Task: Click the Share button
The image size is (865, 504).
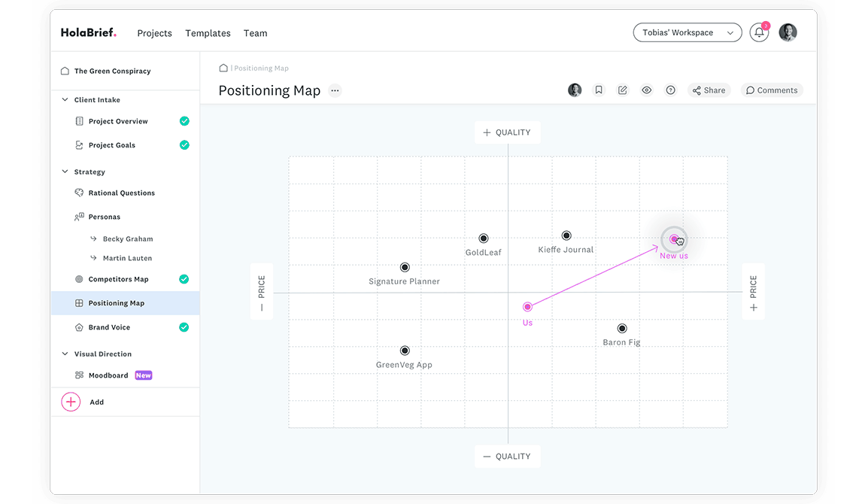Action: tap(709, 90)
